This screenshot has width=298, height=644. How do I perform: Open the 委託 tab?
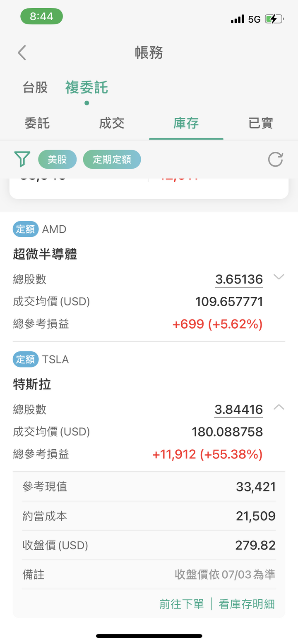click(x=37, y=123)
